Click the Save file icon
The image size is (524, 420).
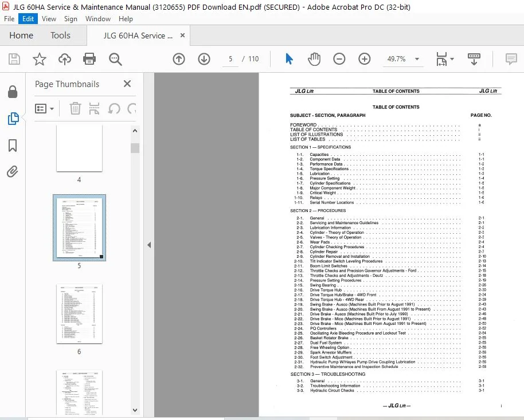point(14,59)
